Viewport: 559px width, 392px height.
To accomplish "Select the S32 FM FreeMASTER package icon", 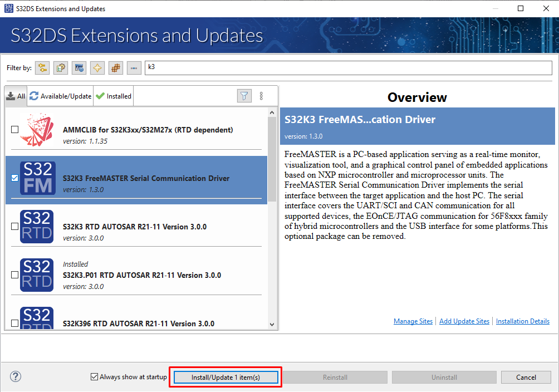I will (x=37, y=178).
